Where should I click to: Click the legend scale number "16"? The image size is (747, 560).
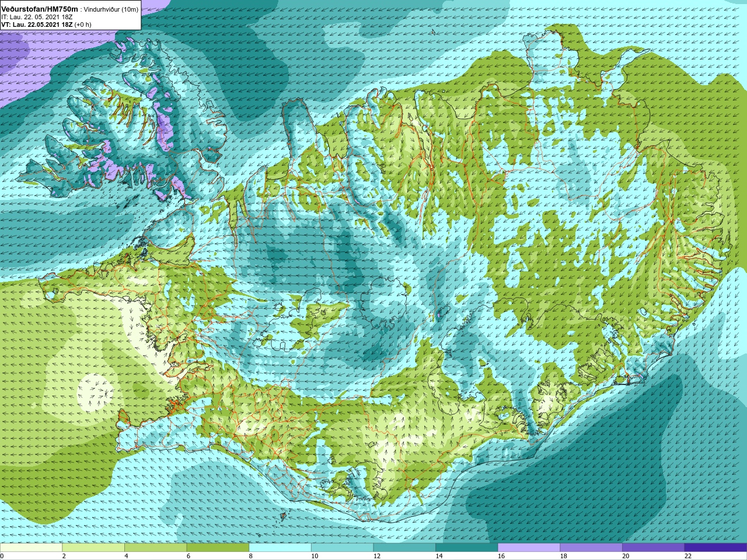[501, 556]
